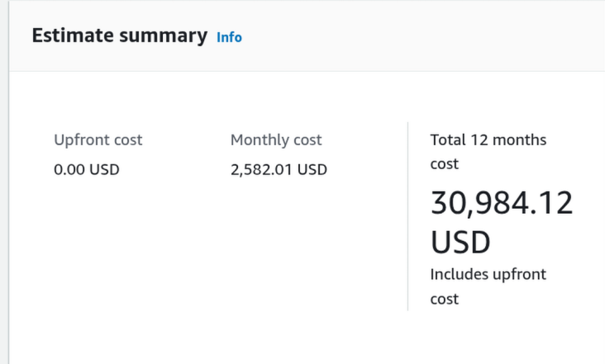Click the 'USD' after 0.00
This screenshot has width=605, height=364.
pos(104,170)
